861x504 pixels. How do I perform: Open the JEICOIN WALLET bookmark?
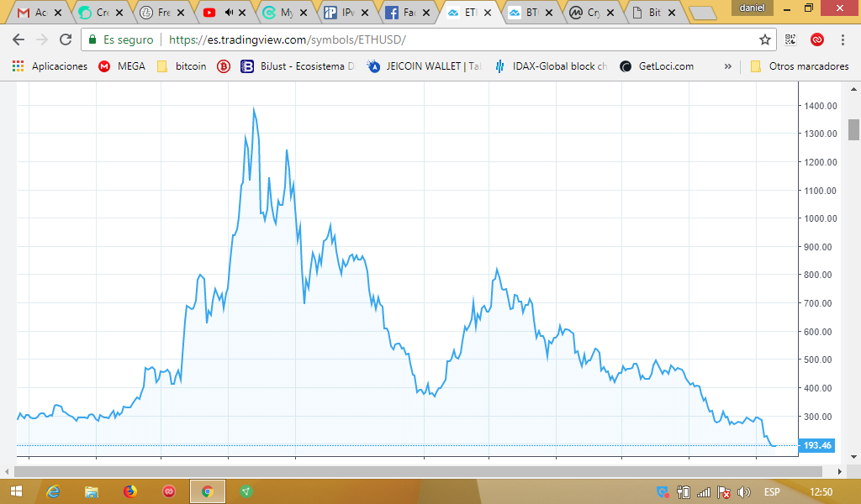pyautogui.click(x=424, y=66)
